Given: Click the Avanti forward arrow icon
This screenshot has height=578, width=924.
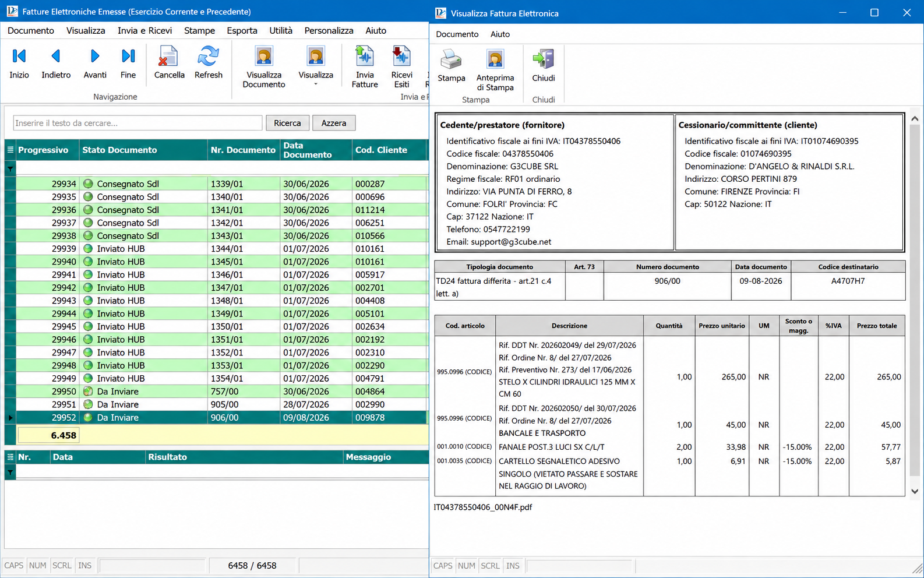Looking at the screenshot, I should pos(95,56).
